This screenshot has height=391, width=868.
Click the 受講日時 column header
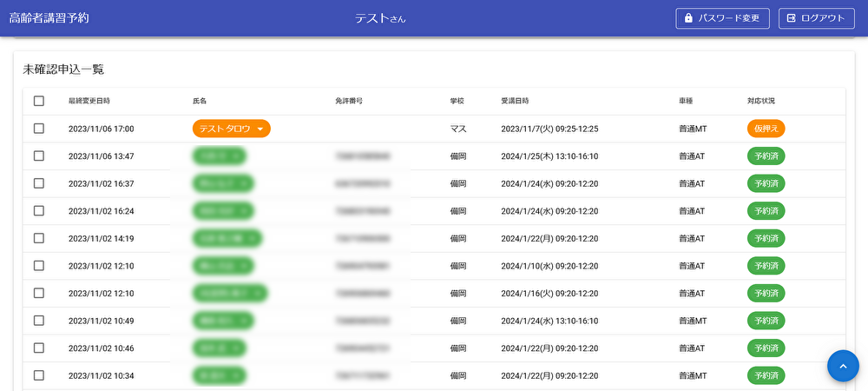515,101
